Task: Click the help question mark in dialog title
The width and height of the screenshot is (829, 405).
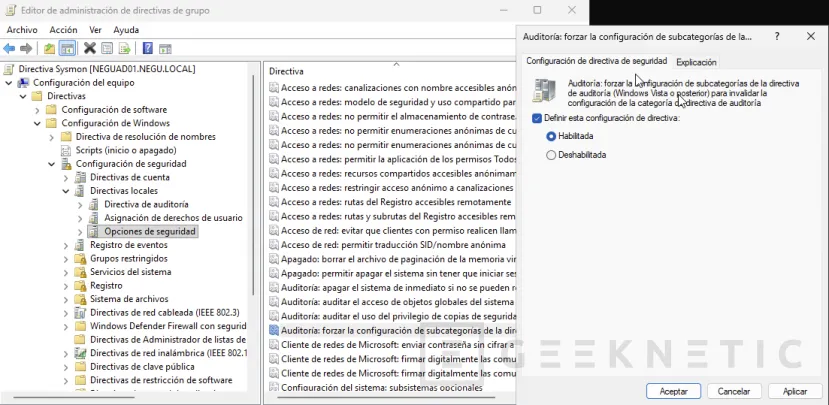Action: coord(777,36)
